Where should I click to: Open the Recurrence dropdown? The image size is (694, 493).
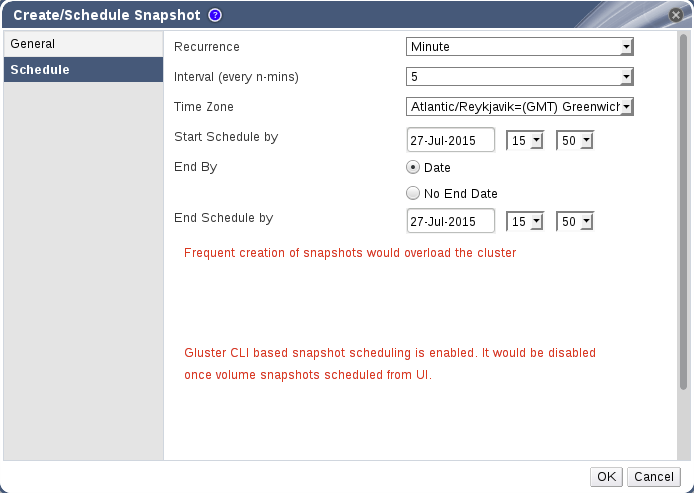[x=520, y=46]
